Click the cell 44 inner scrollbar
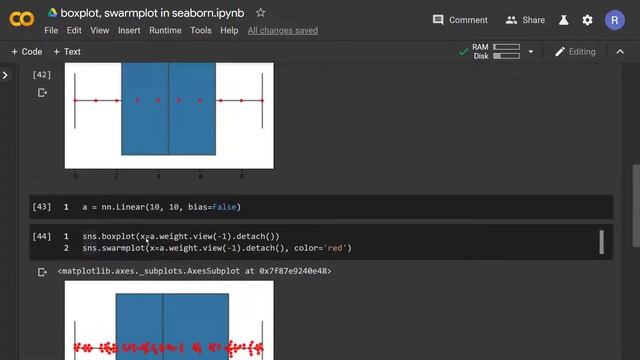This screenshot has height=360, width=640. tap(602, 242)
